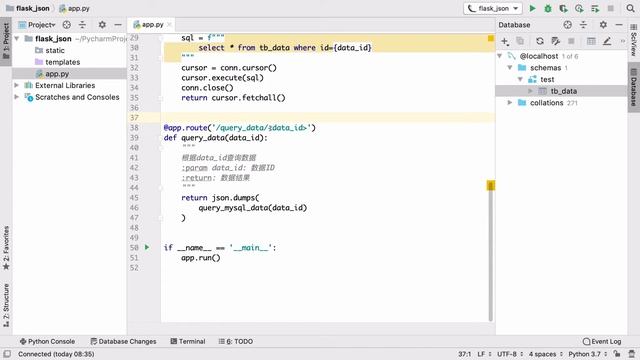The height and width of the screenshot is (360, 640).
Task: Open the table editor icon
Action: (x=591, y=41)
